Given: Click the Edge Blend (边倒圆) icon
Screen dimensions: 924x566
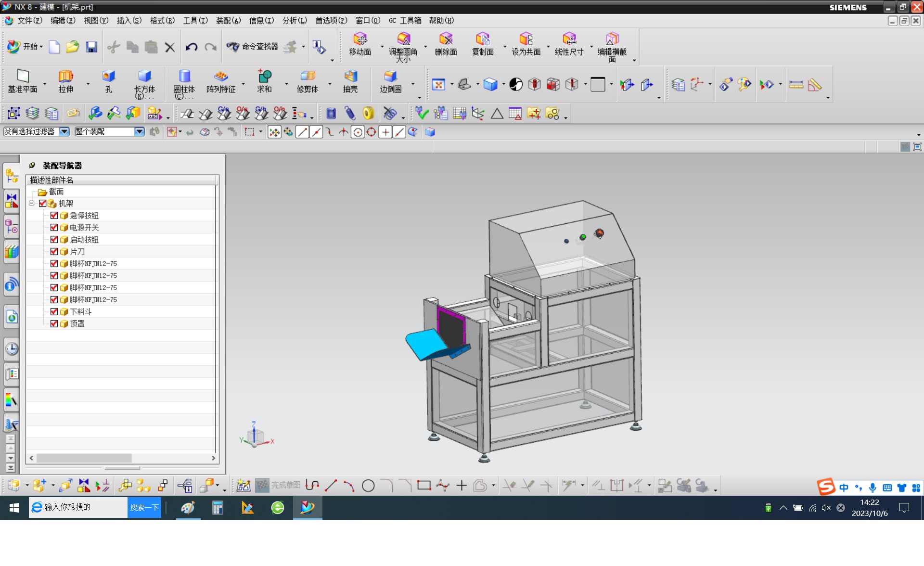Looking at the screenshot, I should (390, 77).
